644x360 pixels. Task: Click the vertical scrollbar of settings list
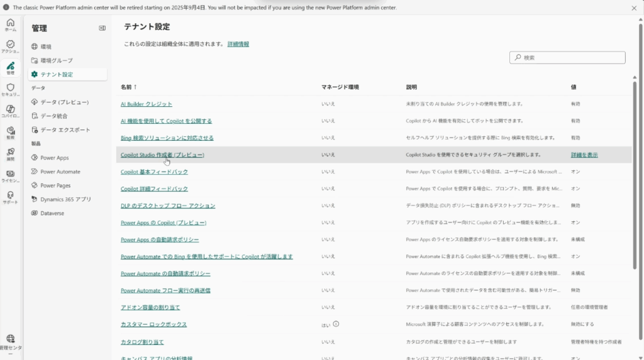click(636, 188)
